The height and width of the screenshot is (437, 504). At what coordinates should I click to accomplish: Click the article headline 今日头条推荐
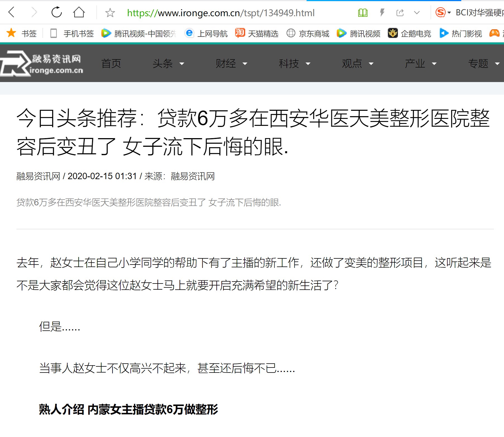253,132
